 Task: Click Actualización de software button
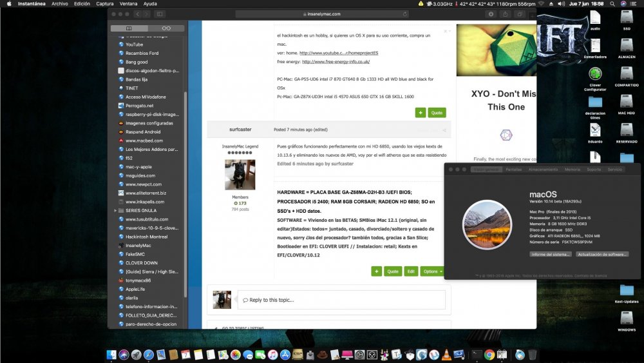coord(602,255)
